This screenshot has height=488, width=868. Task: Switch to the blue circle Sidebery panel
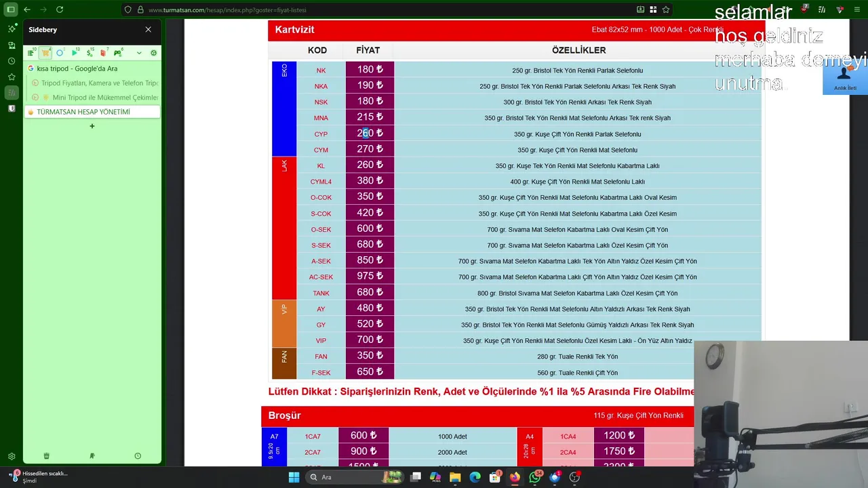coord(60,52)
